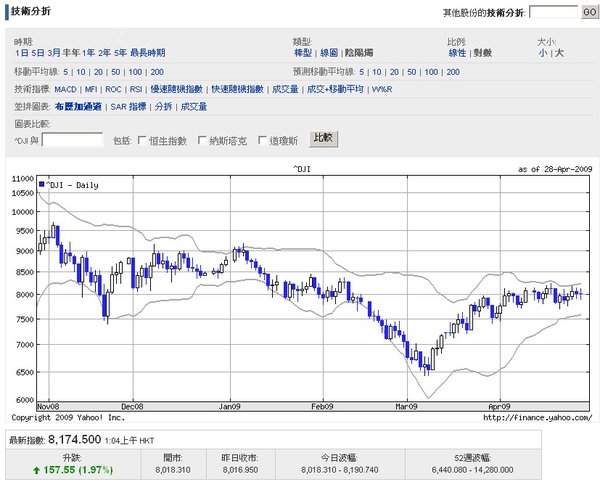
Task: Select 5 under 預測移動平均線
Action: click(362, 72)
